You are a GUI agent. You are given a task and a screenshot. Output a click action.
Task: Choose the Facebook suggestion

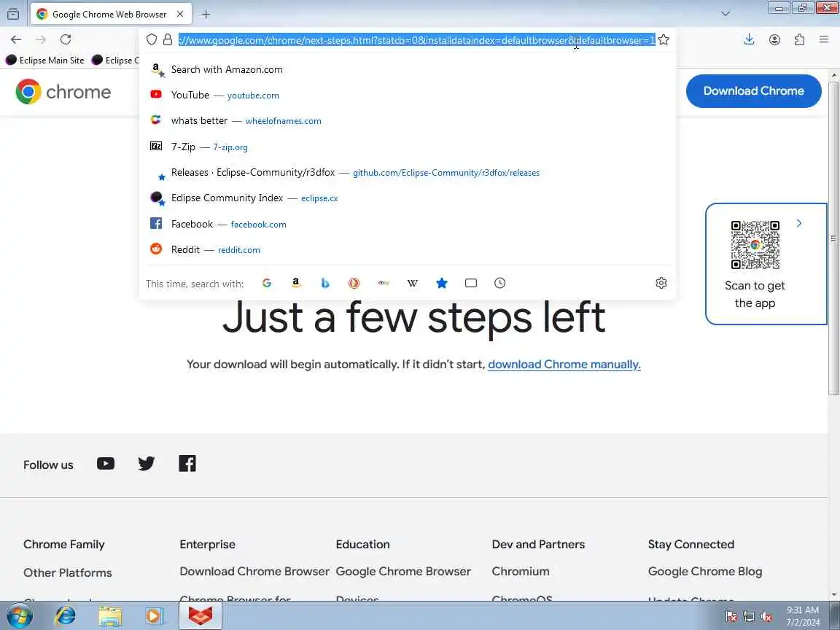tap(407, 224)
